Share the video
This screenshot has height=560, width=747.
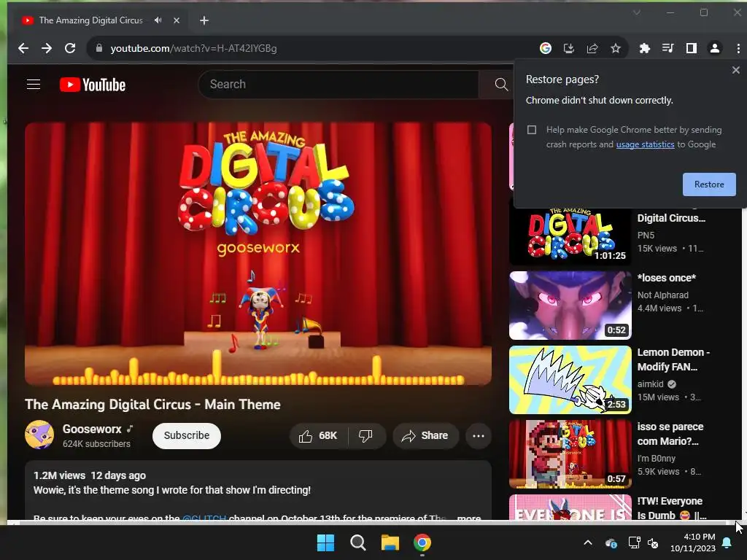[x=425, y=436]
